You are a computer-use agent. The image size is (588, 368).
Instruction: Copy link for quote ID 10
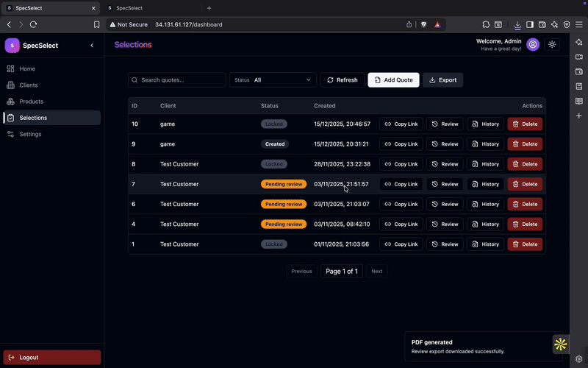click(401, 124)
